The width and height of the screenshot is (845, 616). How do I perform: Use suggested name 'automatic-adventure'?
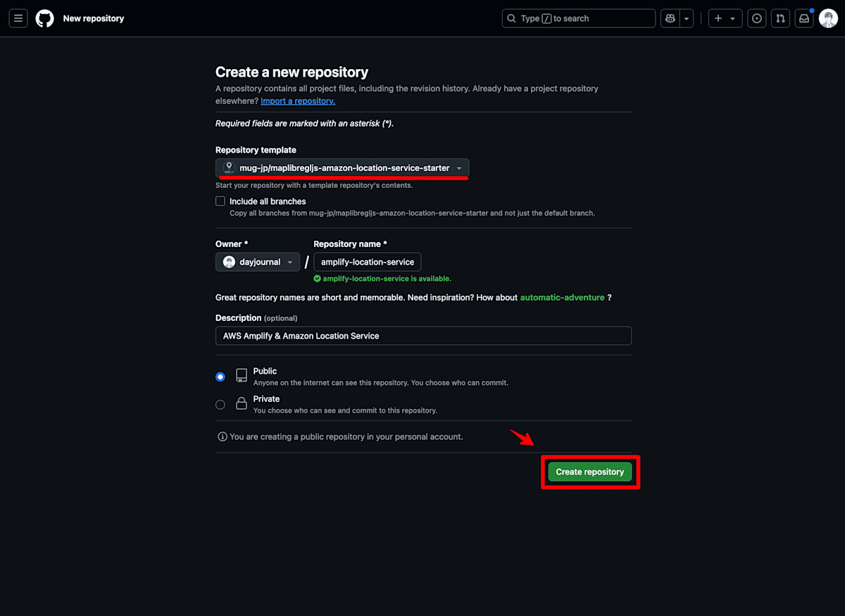[562, 298]
